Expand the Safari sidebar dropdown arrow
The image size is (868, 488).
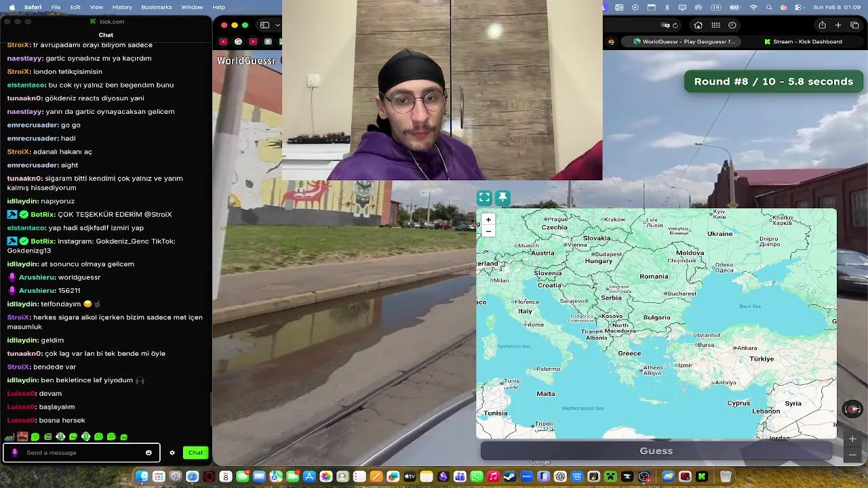point(277,25)
